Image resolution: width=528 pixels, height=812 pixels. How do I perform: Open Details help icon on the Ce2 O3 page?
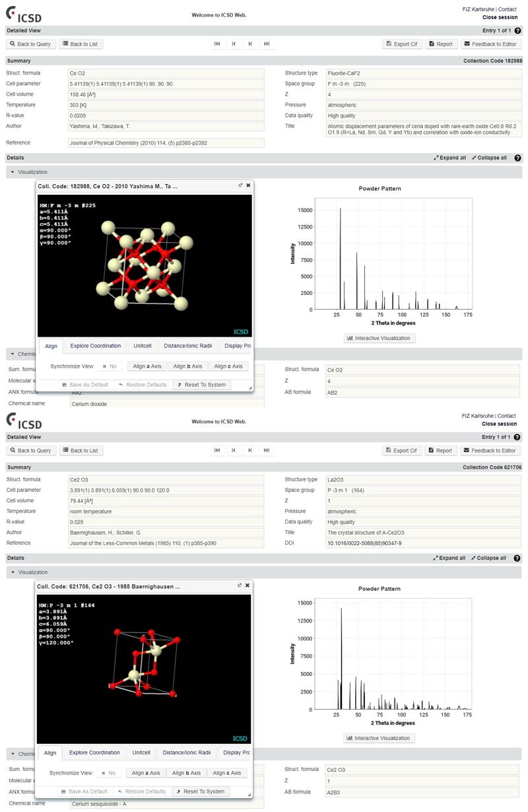point(518,558)
